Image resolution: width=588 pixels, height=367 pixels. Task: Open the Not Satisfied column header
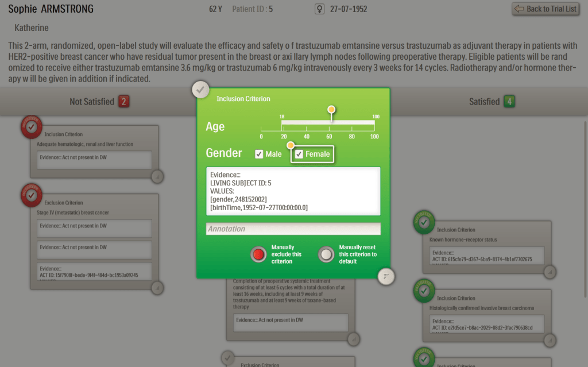92,102
